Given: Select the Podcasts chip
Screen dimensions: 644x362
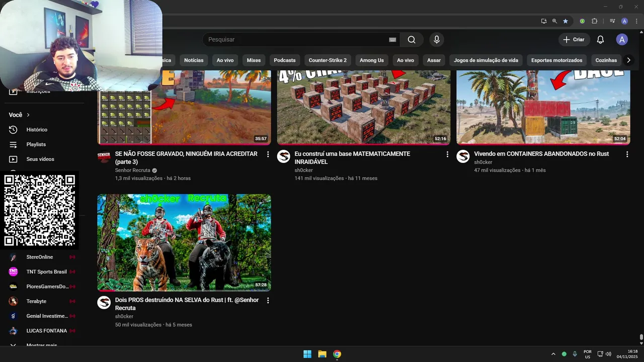Looking at the screenshot, I should [285, 60].
